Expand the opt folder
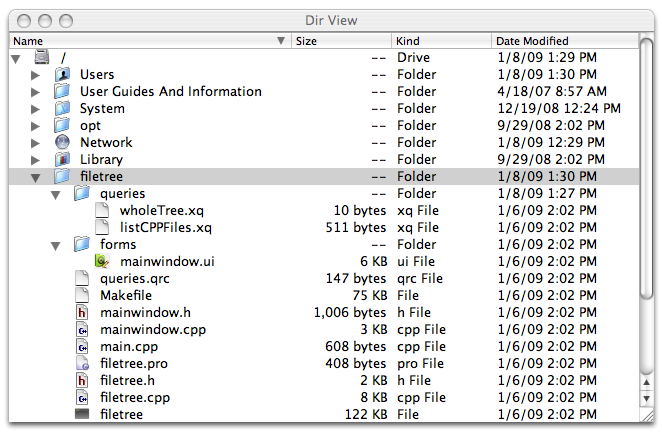This screenshot has height=432, width=662. click(x=36, y=126)
